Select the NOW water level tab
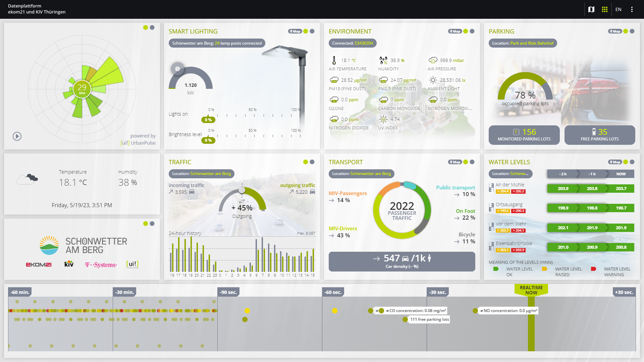Viewport: 644px width, 362px height. 621,174
